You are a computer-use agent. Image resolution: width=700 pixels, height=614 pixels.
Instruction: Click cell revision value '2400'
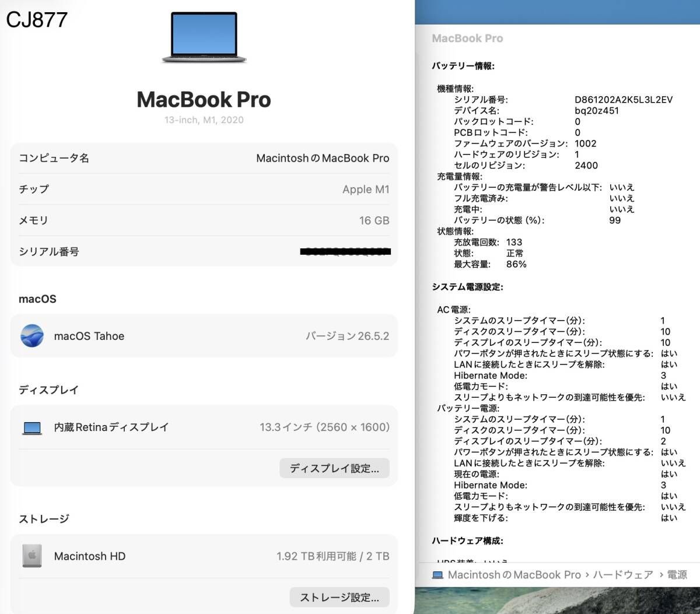tap(586, 166)
